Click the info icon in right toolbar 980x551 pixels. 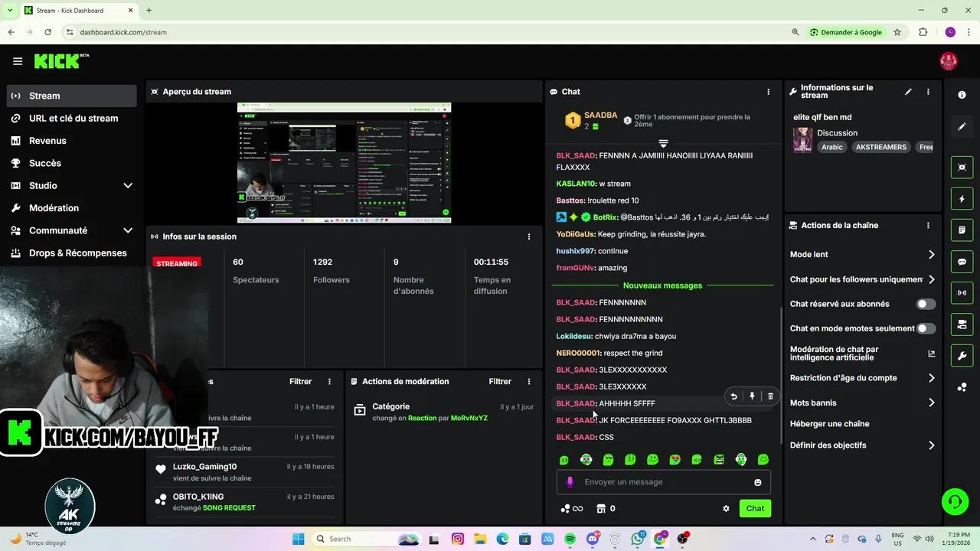pyautogui.click(x=962, y=94)
